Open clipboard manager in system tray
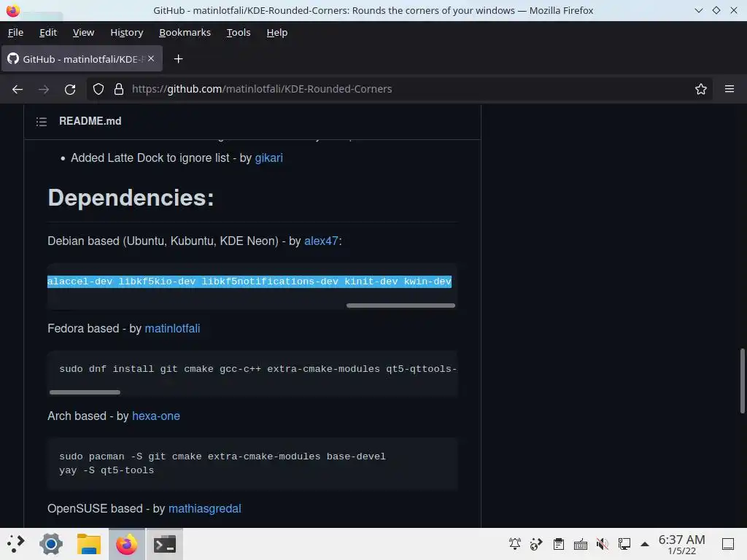Image resolution: width=747 pixels, height=560 pixels. point(558,544)
